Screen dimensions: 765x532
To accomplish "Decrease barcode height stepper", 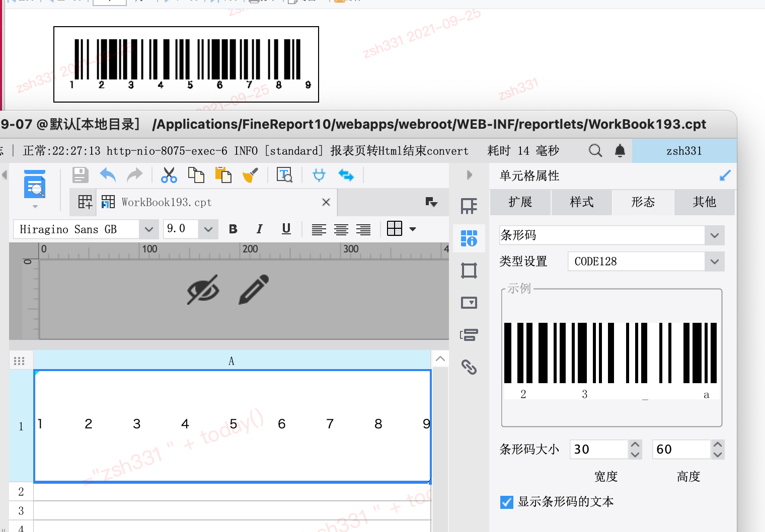I will point(718,454).
